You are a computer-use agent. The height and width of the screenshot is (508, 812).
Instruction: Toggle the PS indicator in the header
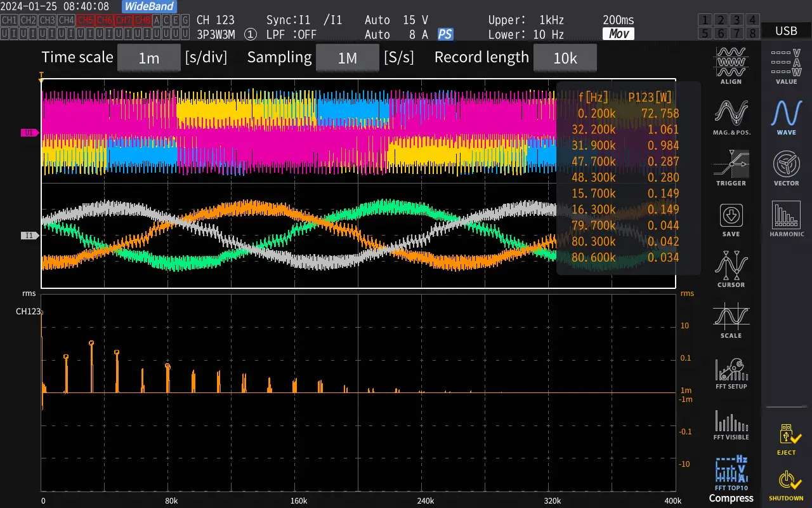445,34
